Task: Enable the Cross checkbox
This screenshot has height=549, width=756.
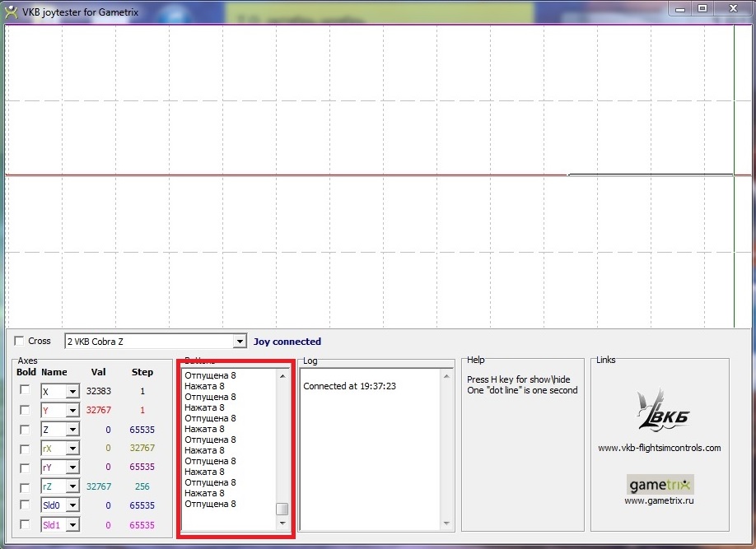Action: 20,341
